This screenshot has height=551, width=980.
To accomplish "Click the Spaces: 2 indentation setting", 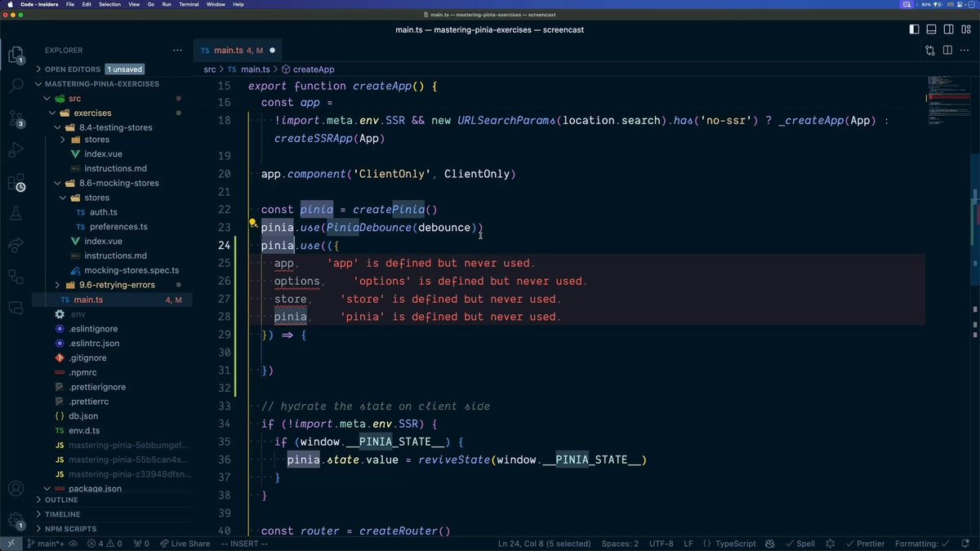I will point(620,544).
